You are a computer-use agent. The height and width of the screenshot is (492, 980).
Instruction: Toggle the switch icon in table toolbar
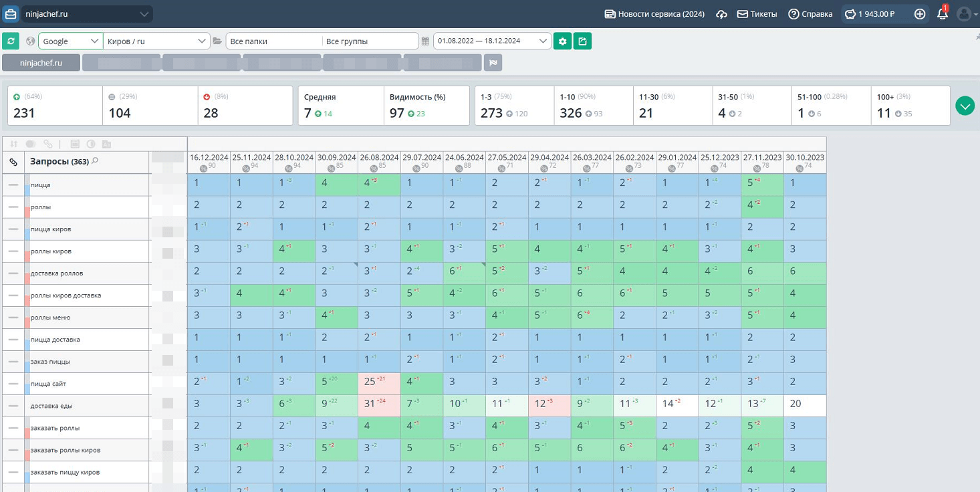point(31,144)
